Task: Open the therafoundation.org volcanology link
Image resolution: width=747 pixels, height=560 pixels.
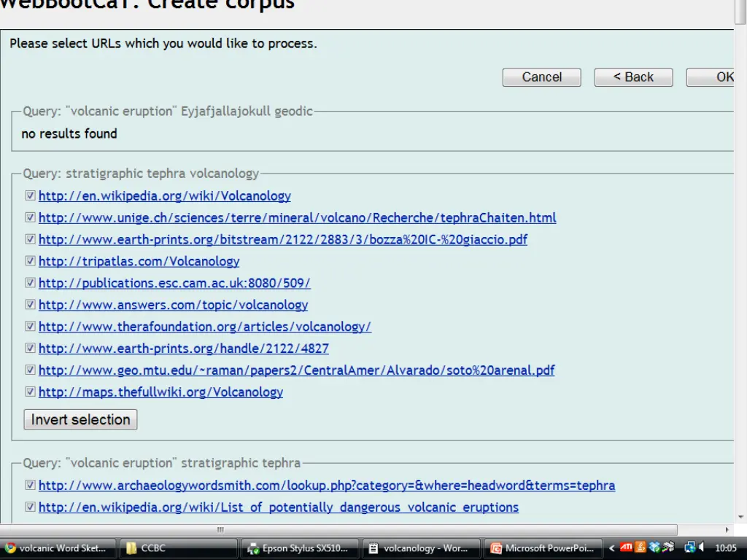Action: pyautogui.click(x=205, y=327)
